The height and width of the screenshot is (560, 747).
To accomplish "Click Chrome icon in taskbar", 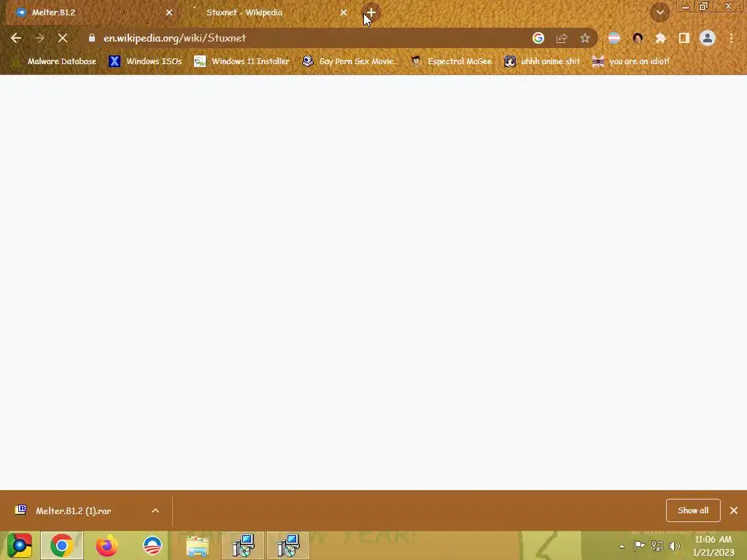I will coord(62,545).
